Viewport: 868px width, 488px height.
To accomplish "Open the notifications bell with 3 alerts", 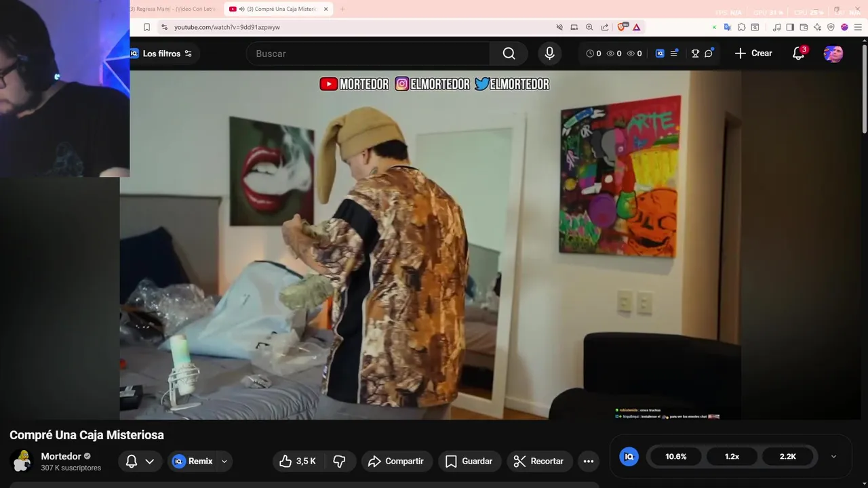I will pyautogui.click(x=799, y=54).
